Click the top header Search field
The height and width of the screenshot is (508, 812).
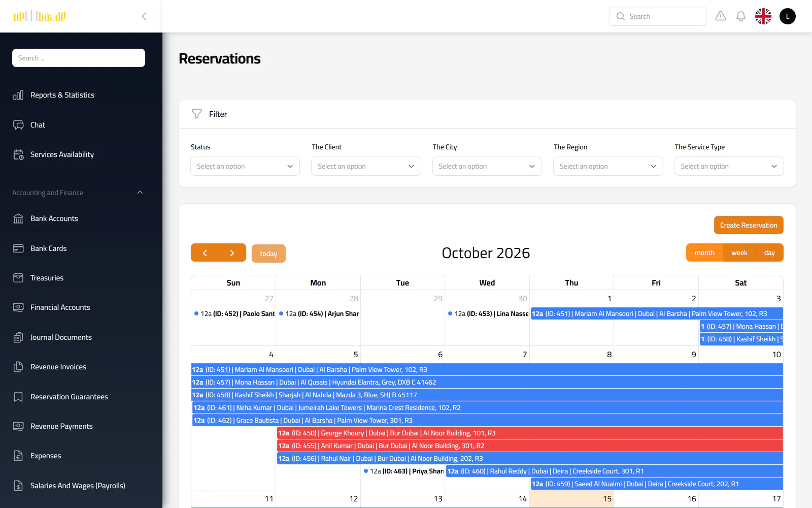658,16
